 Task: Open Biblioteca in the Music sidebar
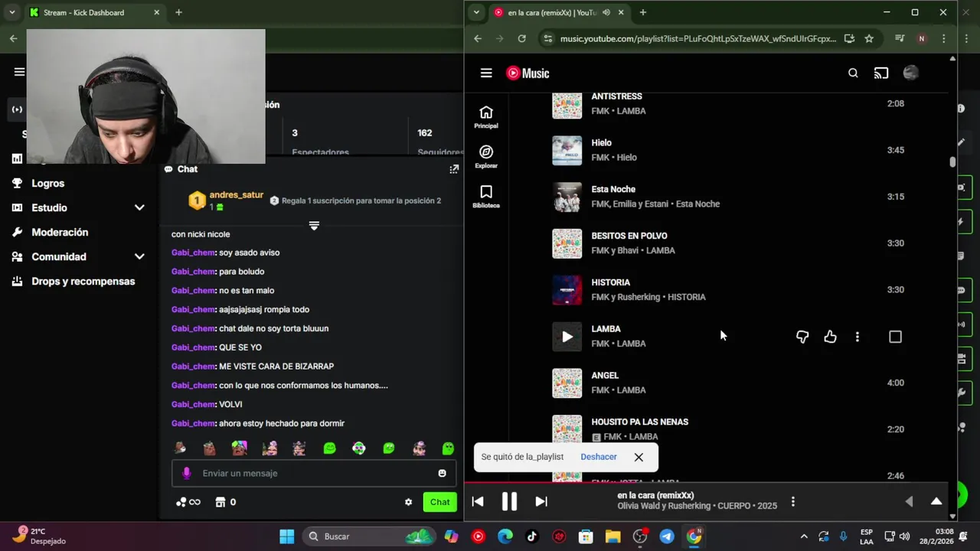(x=486, y=197)
